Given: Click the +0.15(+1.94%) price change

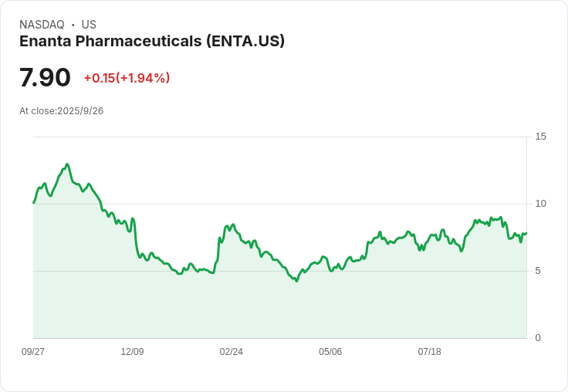Looking at the screenshot, I should coord(127,78).
